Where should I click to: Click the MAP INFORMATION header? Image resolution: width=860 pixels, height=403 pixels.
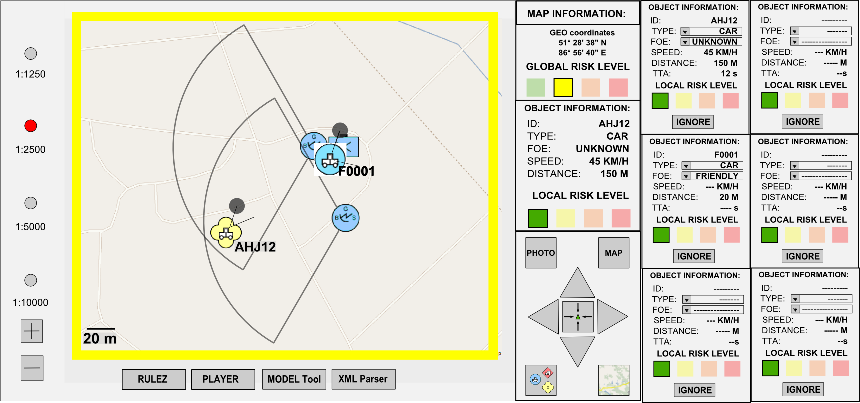pyautogui.click(x=576, y=13)
